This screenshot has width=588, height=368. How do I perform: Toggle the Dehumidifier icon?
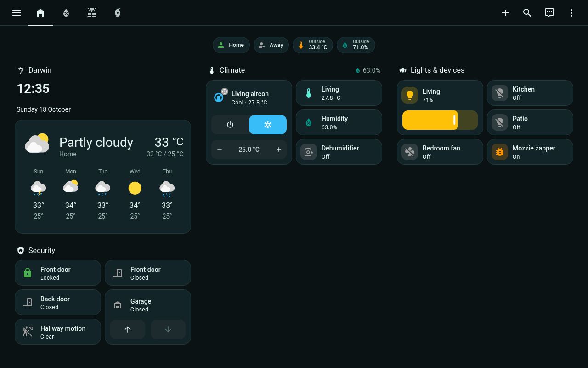tap(309, 152)
